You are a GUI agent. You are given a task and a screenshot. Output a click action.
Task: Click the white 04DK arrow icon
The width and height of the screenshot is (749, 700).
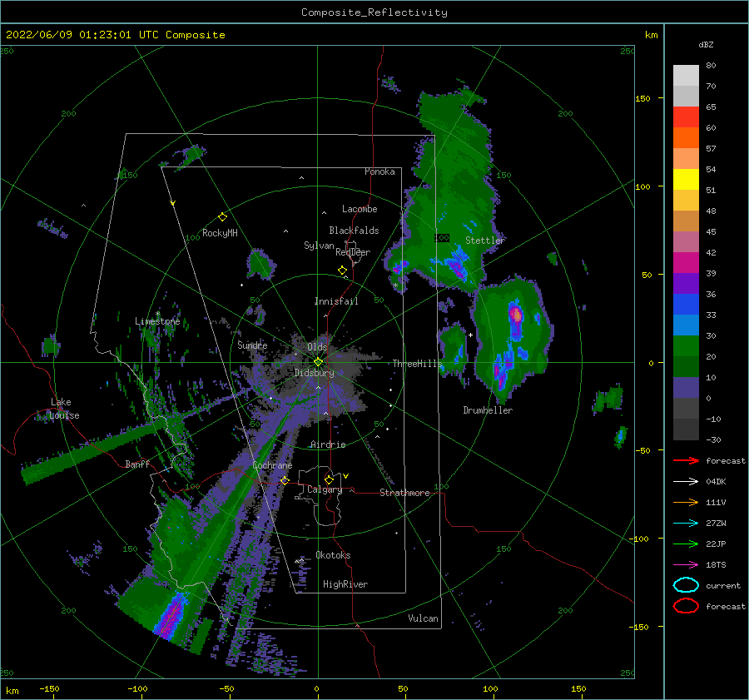click(686, 481)
